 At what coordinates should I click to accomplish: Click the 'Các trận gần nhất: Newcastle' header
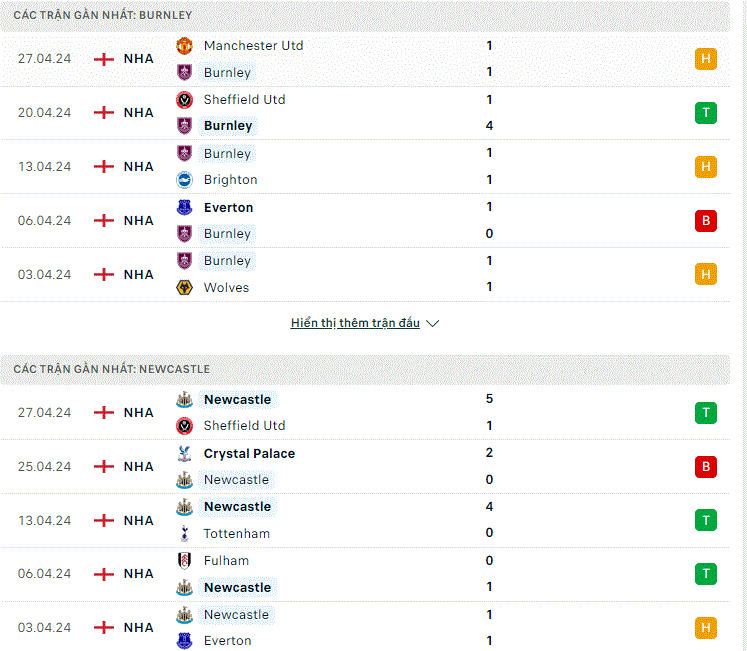coord(111,369)
